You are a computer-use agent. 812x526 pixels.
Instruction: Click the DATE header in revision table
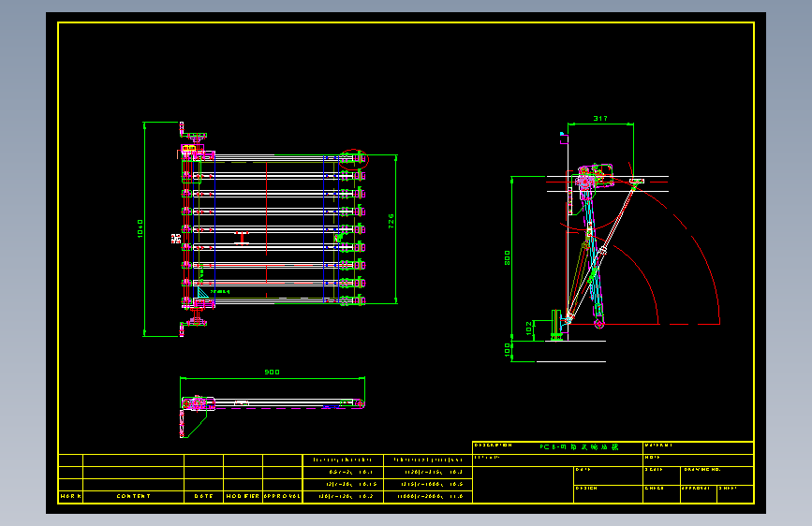point(203,496)
